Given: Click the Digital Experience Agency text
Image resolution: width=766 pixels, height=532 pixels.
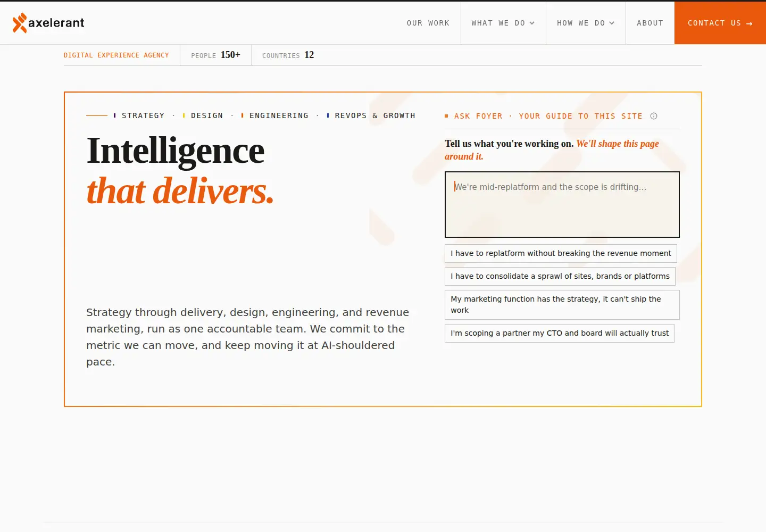Looking at the screenshot, I should pos(116,55).
